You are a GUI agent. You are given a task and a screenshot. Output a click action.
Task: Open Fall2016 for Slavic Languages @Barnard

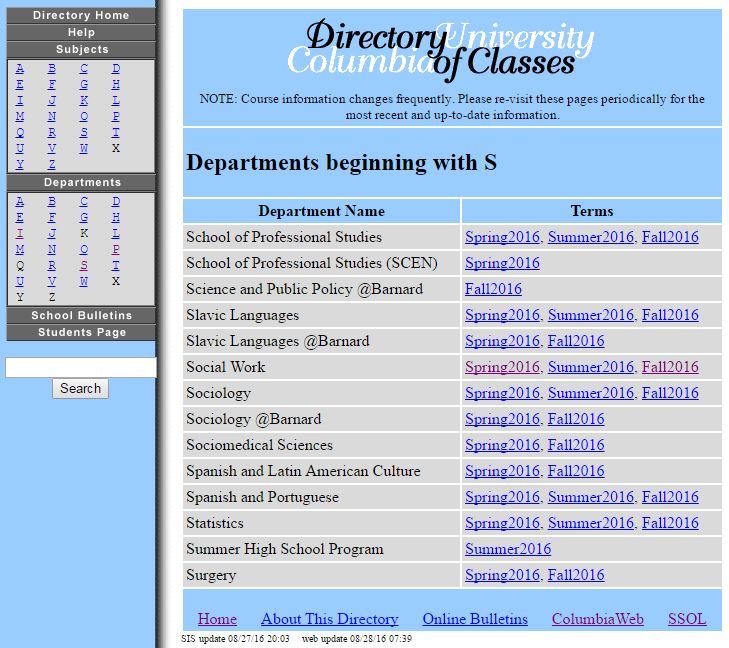click(576, 341)
